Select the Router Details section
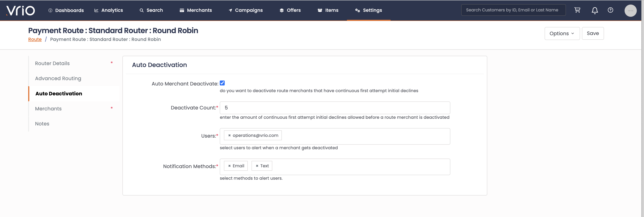This screenshot has height=217, width=644. click(74, 63)
